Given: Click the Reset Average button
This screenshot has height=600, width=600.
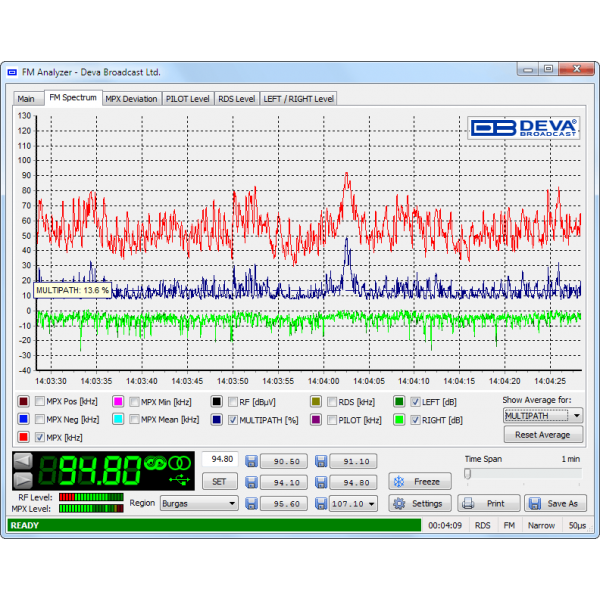Looking at the screenshot, I should coord(543,435).
